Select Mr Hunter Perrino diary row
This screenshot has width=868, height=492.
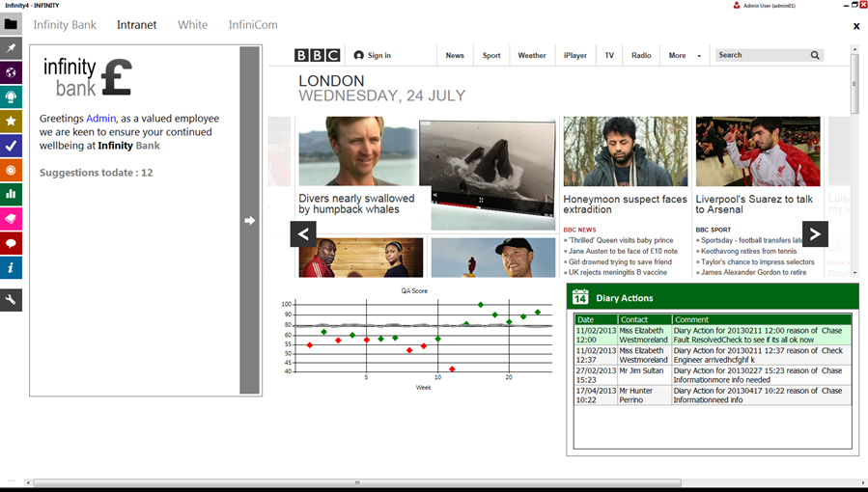(713, 395)
